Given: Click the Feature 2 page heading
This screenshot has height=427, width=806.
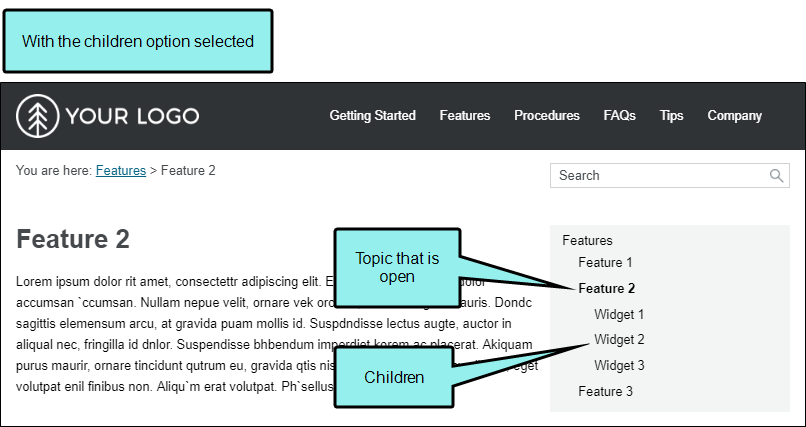Looking at the screenshot, I should [73, 239].
